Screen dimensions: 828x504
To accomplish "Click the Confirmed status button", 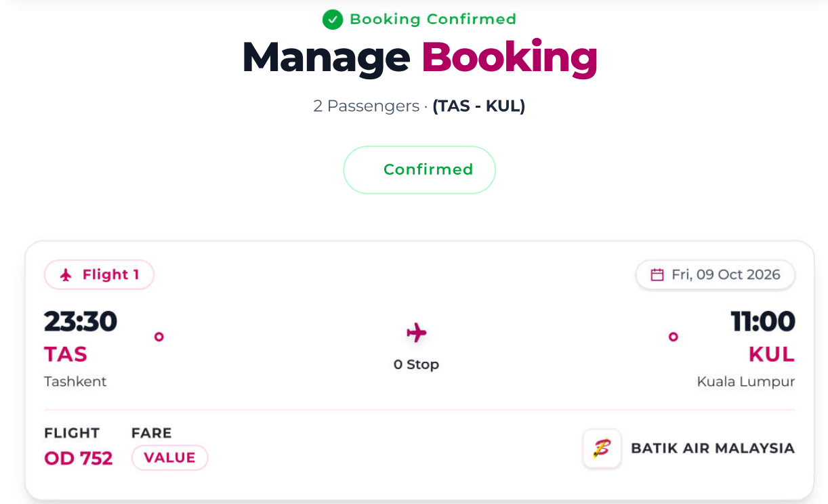I will (x=419, y=170).
